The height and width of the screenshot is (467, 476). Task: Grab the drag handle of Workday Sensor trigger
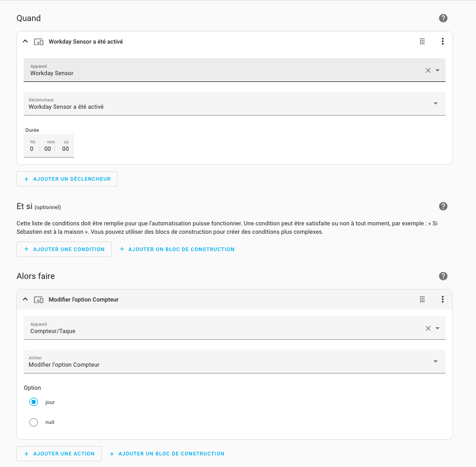(x=422, y=41)
